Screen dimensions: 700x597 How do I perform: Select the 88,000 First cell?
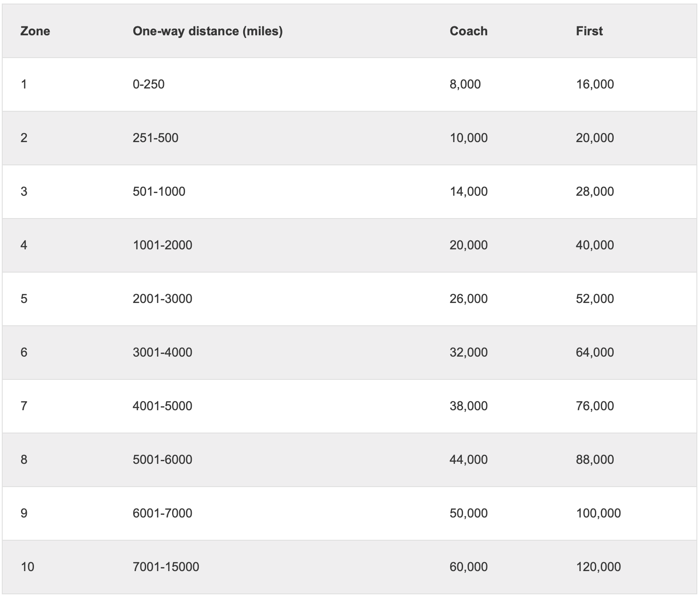point(595,460)
